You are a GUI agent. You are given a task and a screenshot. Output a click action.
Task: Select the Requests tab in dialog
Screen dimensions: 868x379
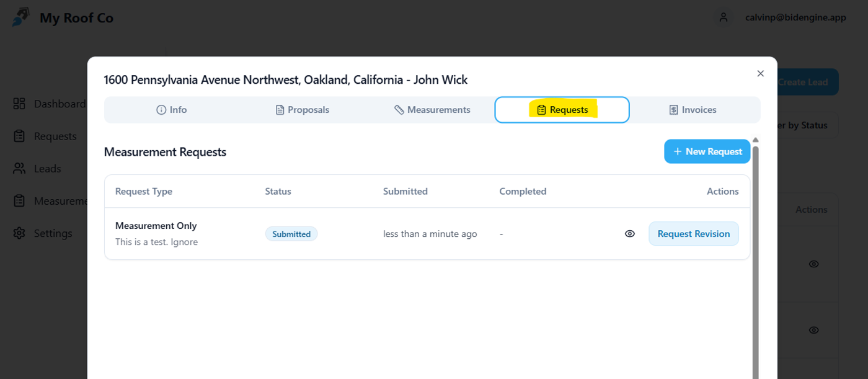tap(562, 110)
